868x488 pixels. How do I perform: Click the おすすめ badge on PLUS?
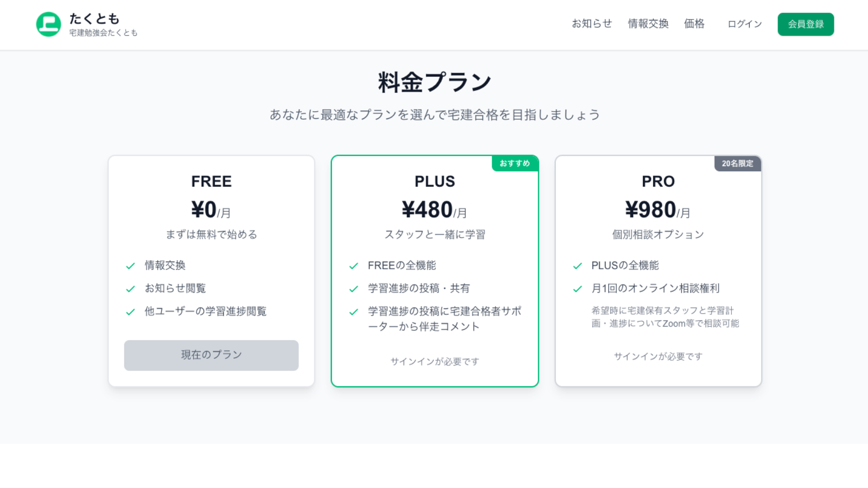(x=514, y=164)
